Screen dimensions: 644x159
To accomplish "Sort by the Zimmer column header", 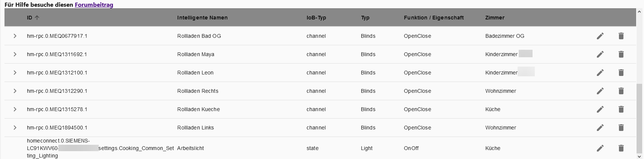I will pos(495,18).
